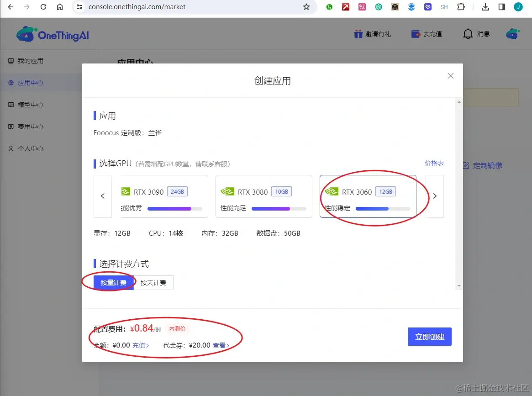Image resolution: width=532 pixels, height=396 pixels.
Task: Click the ¥0.84 configuration price
Action: pos(145,328)
